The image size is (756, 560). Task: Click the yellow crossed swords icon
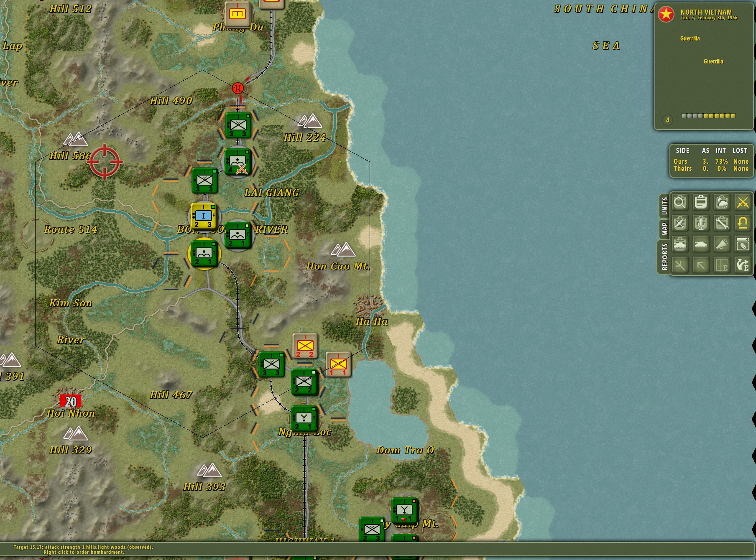743,203
